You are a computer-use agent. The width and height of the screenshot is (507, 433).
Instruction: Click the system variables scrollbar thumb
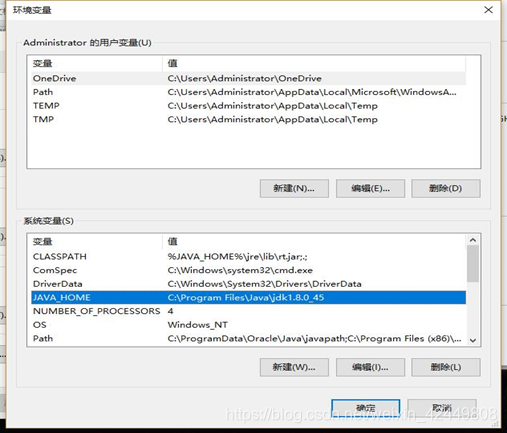473,264
